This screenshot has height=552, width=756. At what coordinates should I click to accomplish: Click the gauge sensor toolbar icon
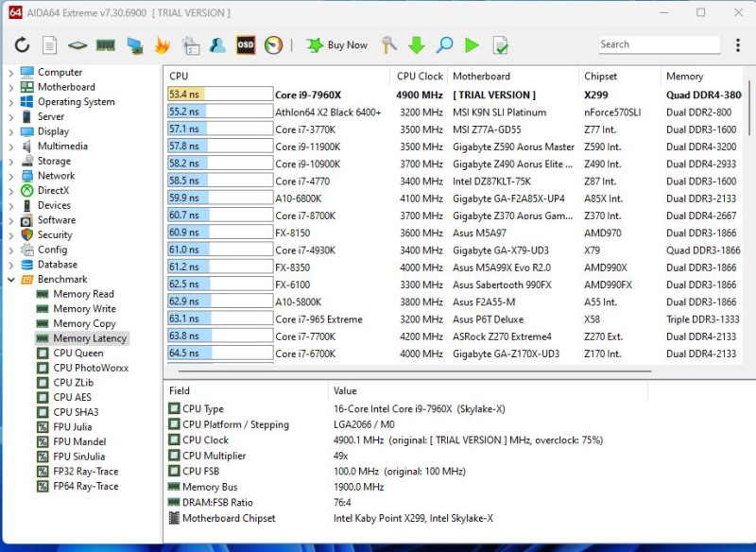pos(273,45)
